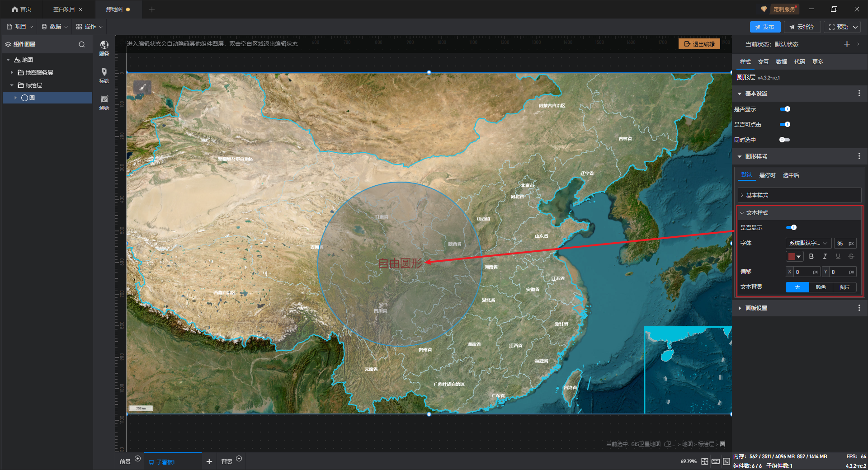The width and height of the screenshot is (868, 470).
Task: Toggle 是否显示 switch under 基本设置
Action: pyautogui.click(x=785, y=109)
